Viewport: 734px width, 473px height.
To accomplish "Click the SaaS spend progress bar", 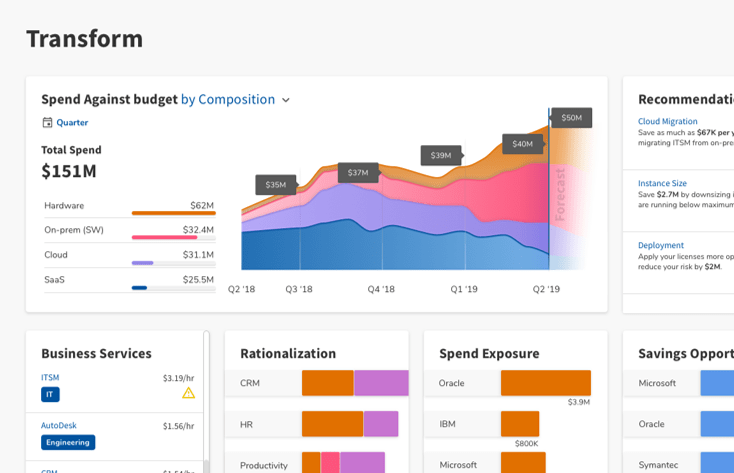I will pos(173,288).
